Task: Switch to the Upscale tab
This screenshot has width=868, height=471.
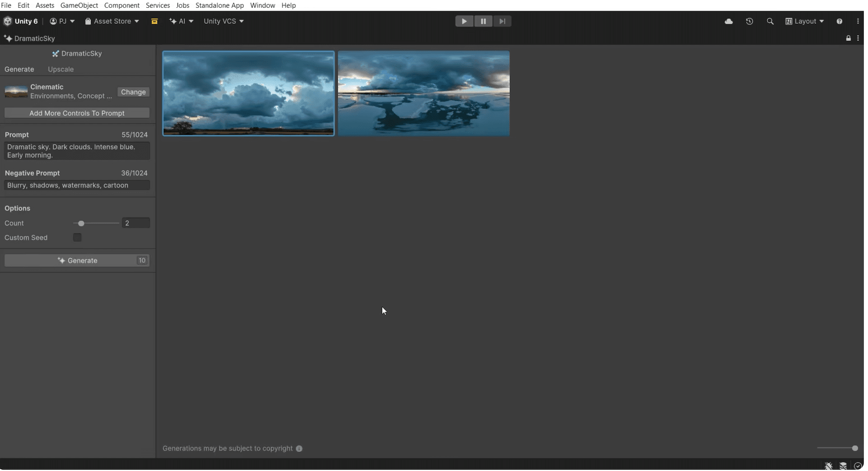Action: point(61,69)
